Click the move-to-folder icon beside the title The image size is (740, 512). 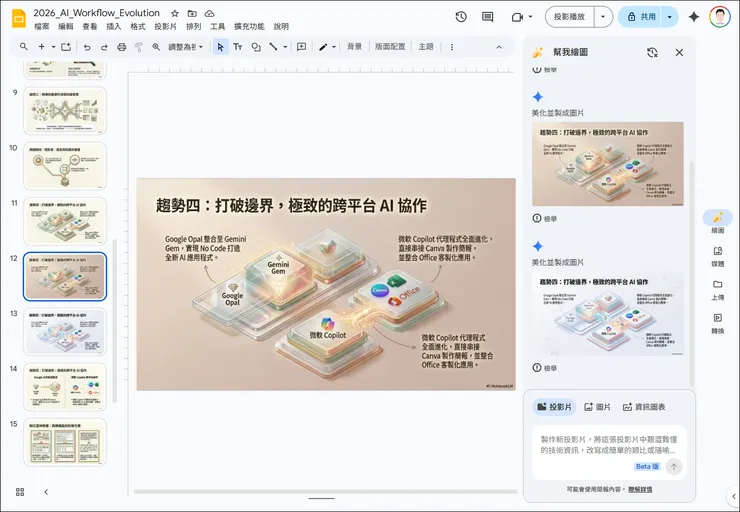(x=192, y=13)
